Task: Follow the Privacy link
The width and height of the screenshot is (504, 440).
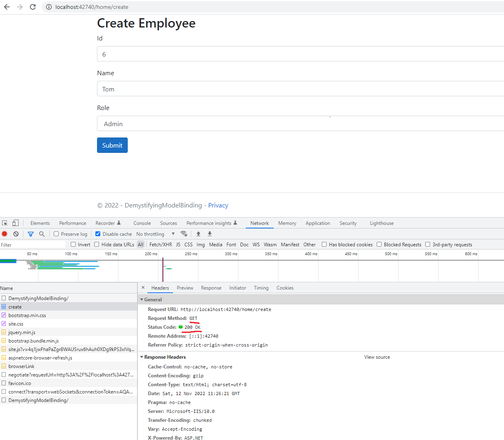Action: [218, 205]
